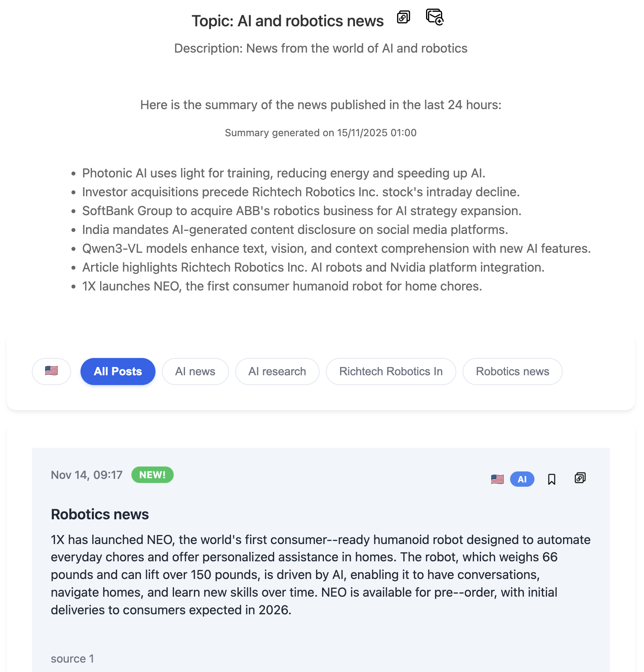
Task: Switch to the Robotics news filter
Action: coord(512,371)
